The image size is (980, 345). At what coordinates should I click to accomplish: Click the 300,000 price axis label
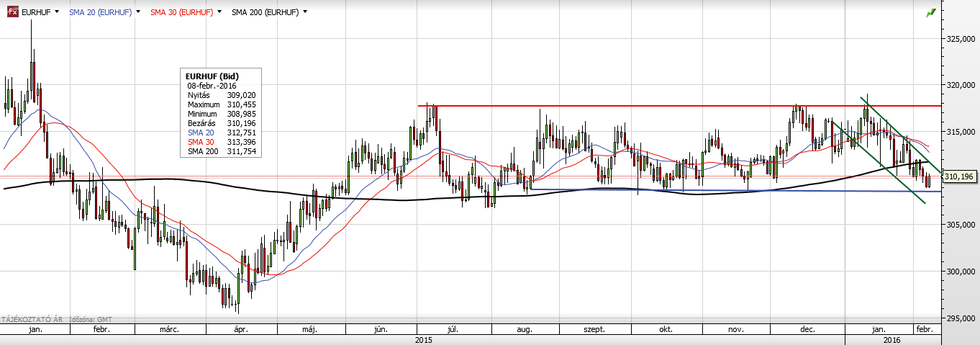(x=960, y=272)
